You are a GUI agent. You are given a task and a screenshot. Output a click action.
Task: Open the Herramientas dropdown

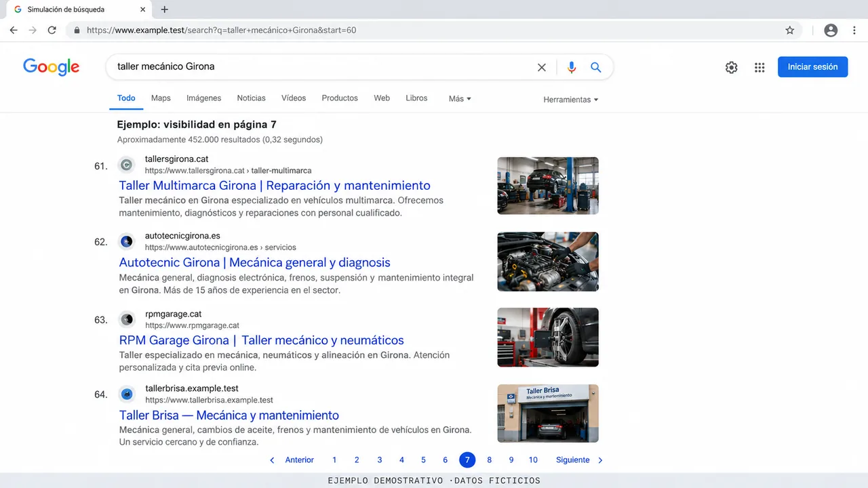(571, 100)
